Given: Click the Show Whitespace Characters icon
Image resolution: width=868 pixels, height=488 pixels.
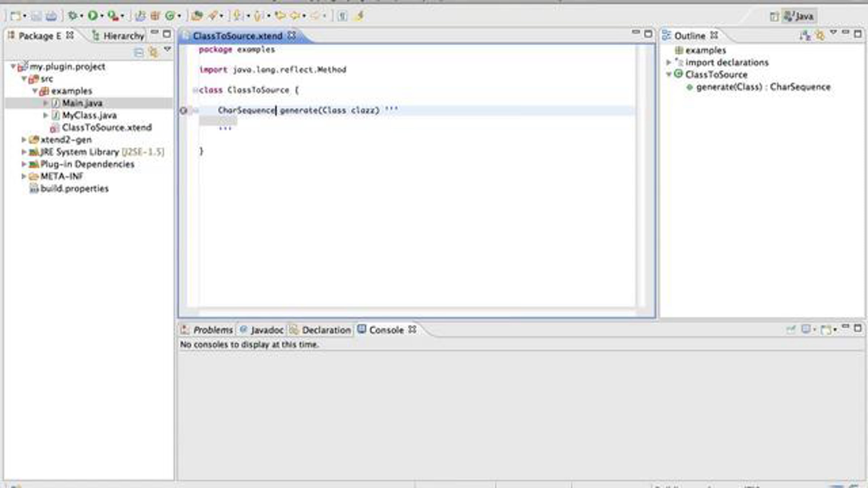Looking at the screenshot, I should pyautogui.click(x=342, y=16).
